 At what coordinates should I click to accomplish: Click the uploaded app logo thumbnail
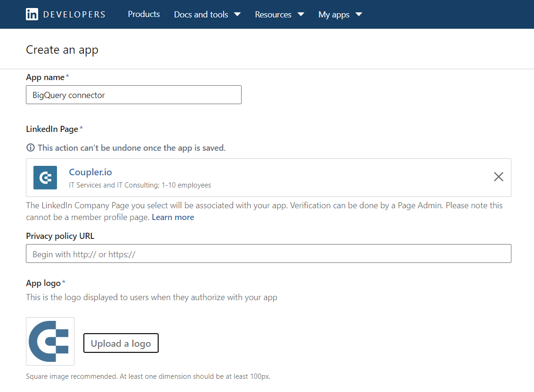(50, 341)
